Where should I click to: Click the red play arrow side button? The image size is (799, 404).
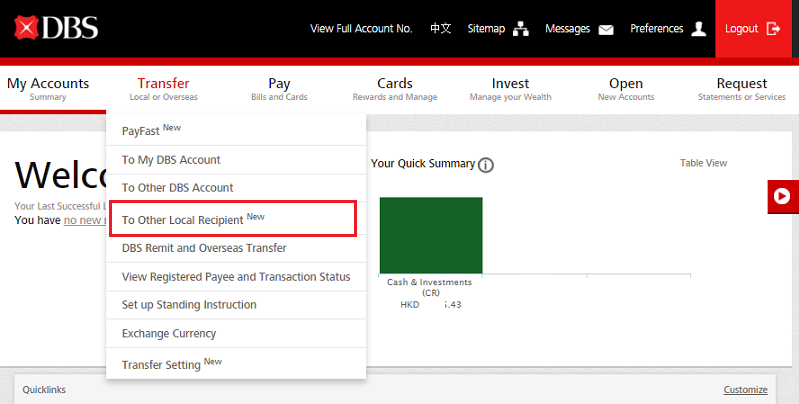[x=782, y=197]
